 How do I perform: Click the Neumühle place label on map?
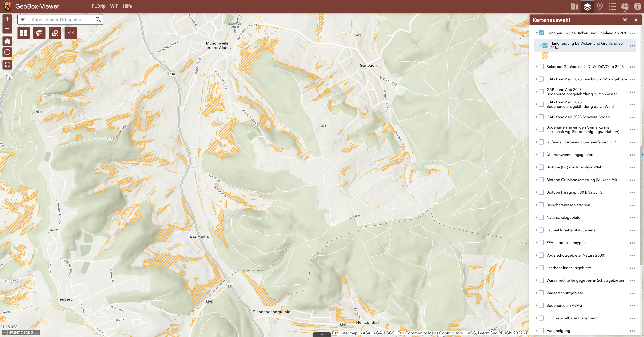tap(199, 237)
